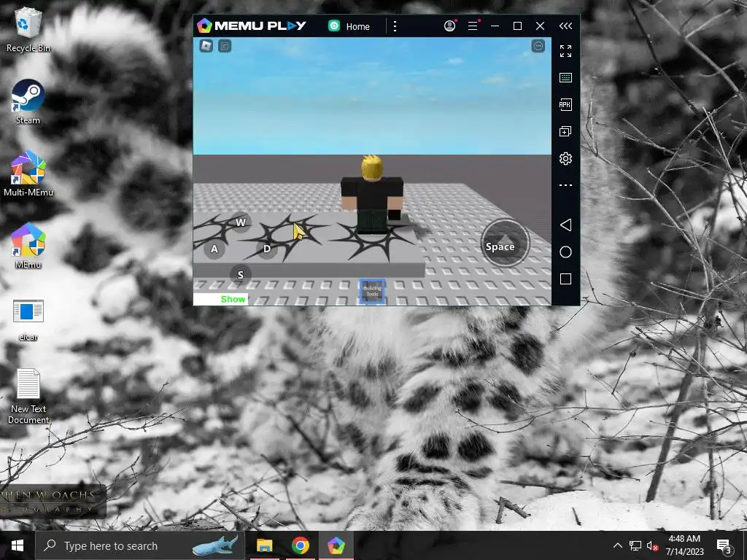Open Google Chrome from taskbar
This screenshot has height=560, width=747.
(300, 545)
